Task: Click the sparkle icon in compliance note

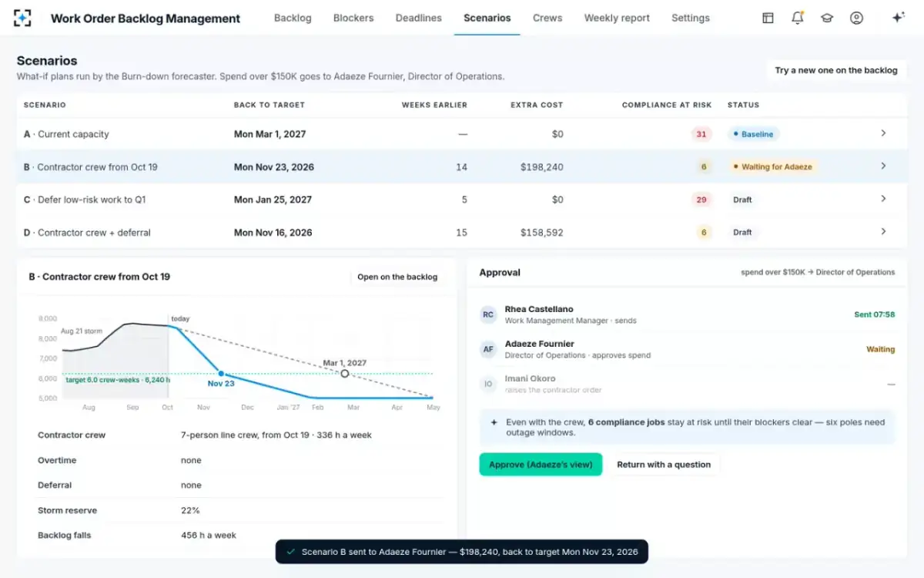Action: pos(494,422)
